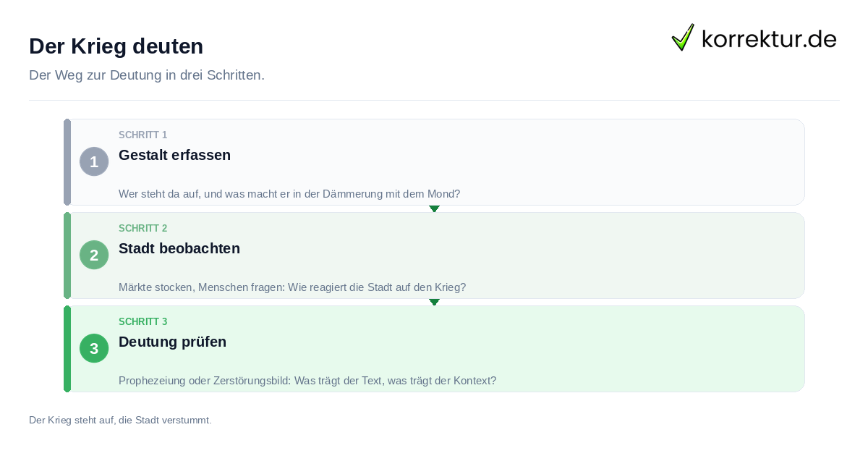This screenshot has height=456, width=868.
Task: Click the 'SCHRITT 2' label
Action: click(x=143, y=229)
